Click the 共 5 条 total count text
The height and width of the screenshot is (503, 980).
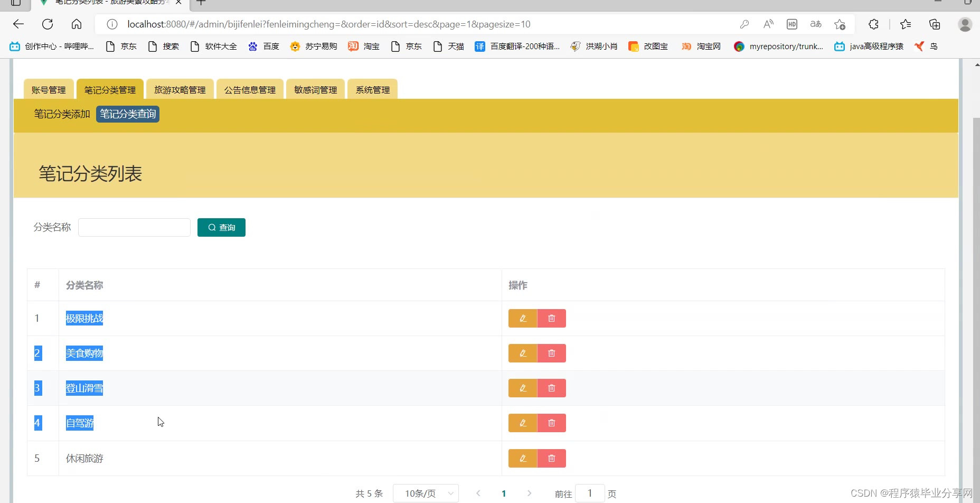click(369, 493)
